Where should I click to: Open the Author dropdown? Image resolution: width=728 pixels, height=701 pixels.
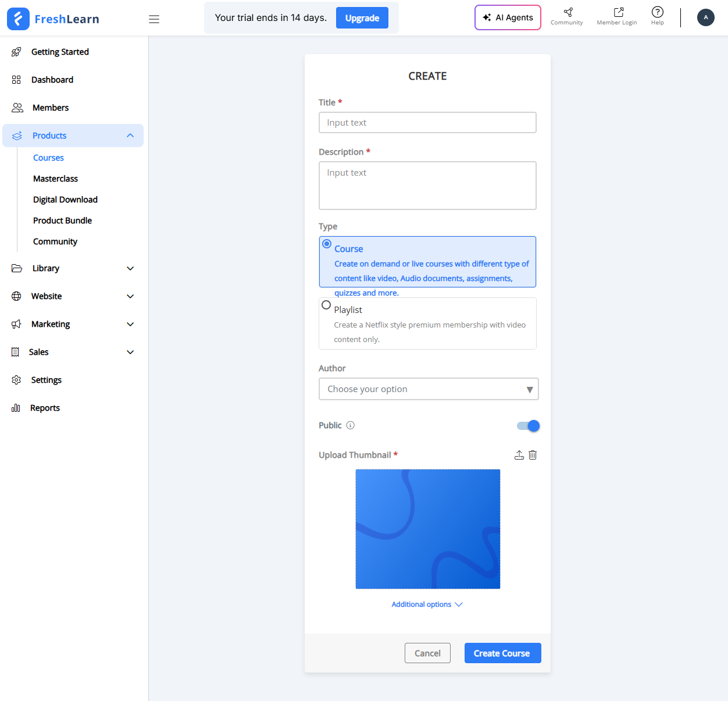coord(429,389)
